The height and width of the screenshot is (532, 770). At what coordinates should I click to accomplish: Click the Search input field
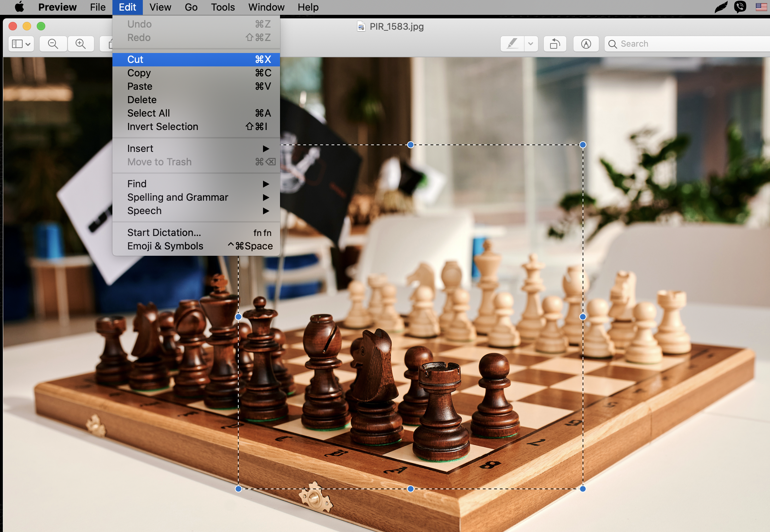(x=688, y=44)
